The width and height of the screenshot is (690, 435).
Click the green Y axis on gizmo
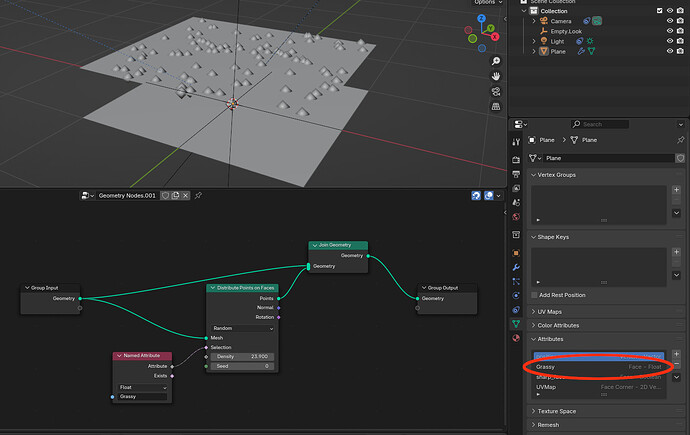490,29
